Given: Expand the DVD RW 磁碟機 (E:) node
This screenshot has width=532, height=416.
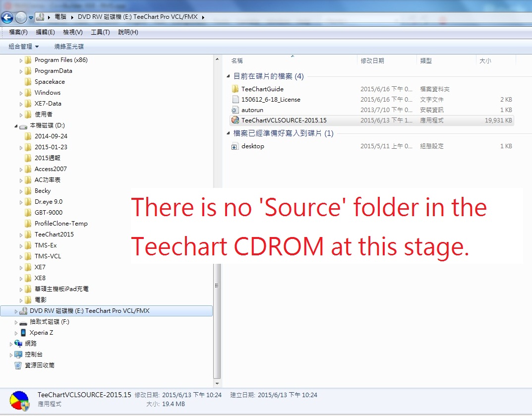Looking at the screenshot, I should pos(16,311).
